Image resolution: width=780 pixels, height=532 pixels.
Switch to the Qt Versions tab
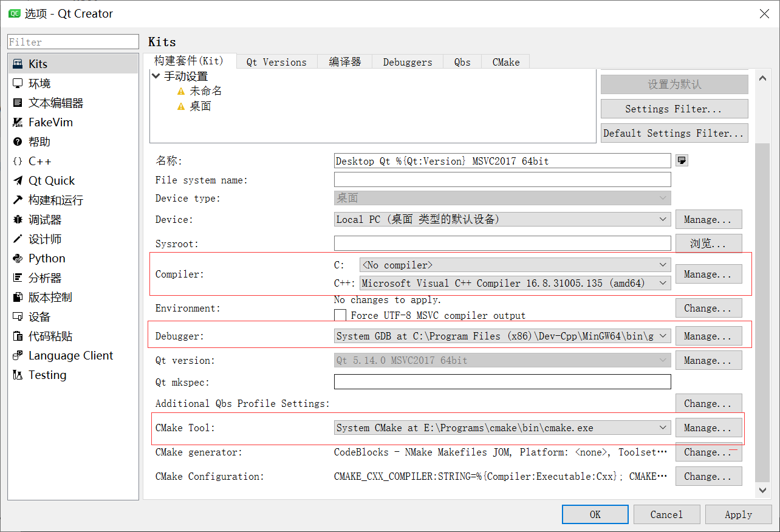[276, 61]
